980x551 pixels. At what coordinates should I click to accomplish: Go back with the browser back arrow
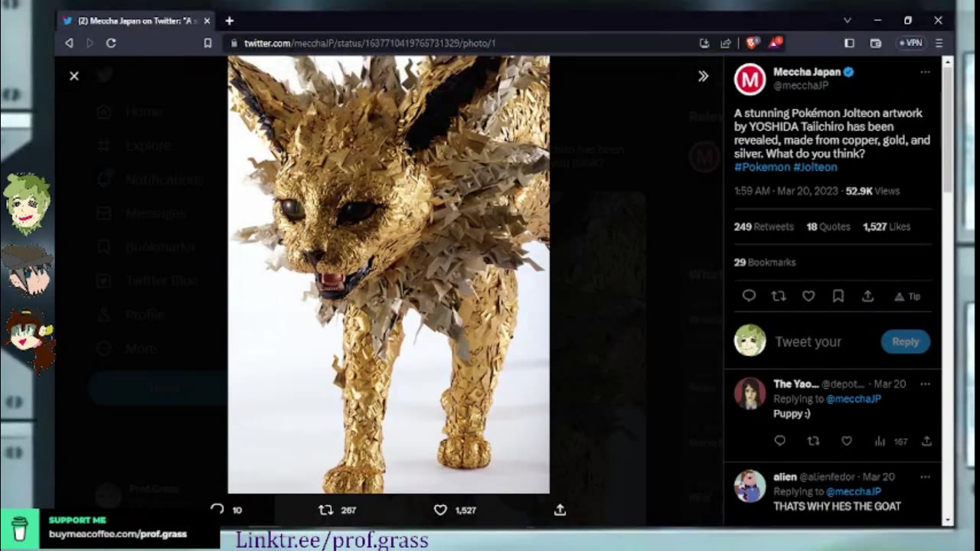point(69,43)
